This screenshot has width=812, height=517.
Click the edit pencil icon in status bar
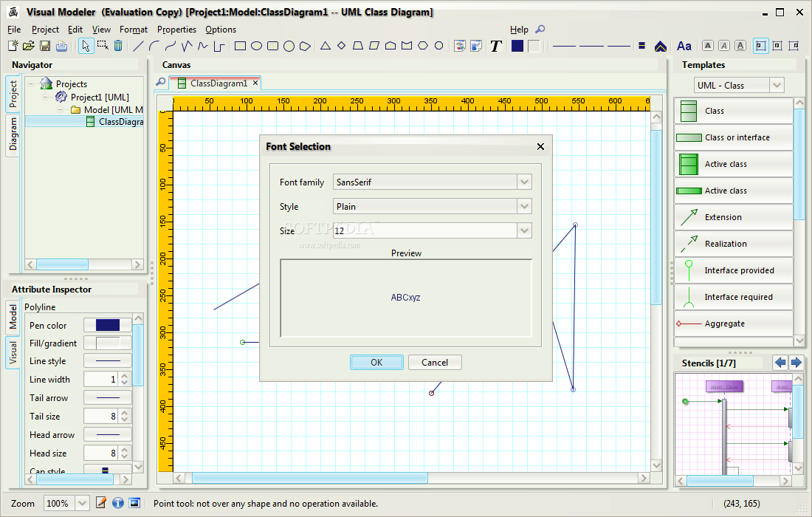pyautogui.click(x=102, y=502)
